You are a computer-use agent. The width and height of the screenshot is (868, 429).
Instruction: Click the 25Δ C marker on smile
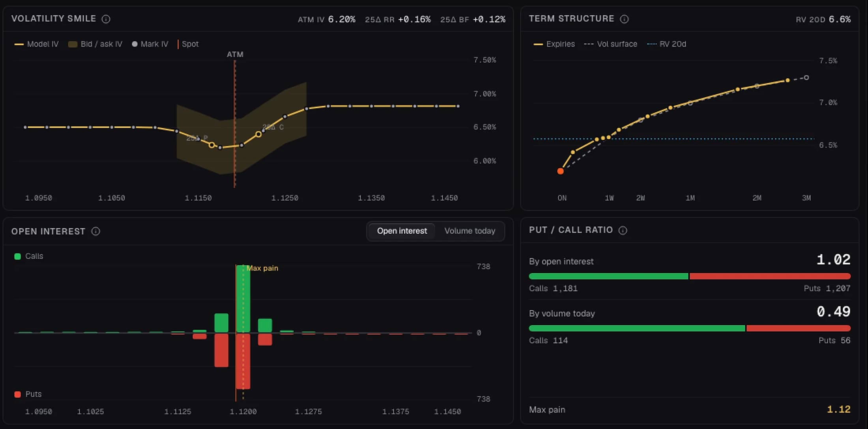click(258, 134)
